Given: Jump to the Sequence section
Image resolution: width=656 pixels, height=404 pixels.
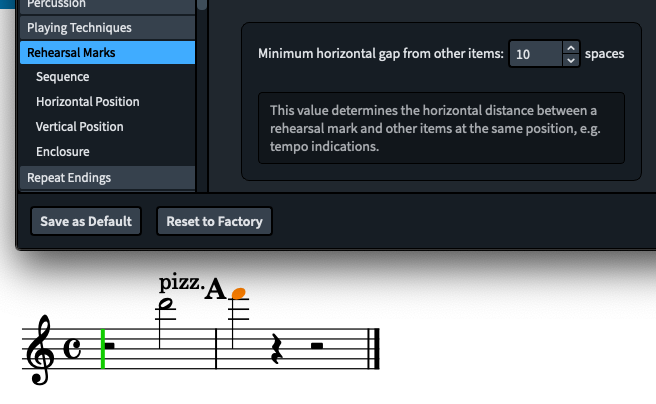Looking at the screenshot, I should click(x=62, y=77).
